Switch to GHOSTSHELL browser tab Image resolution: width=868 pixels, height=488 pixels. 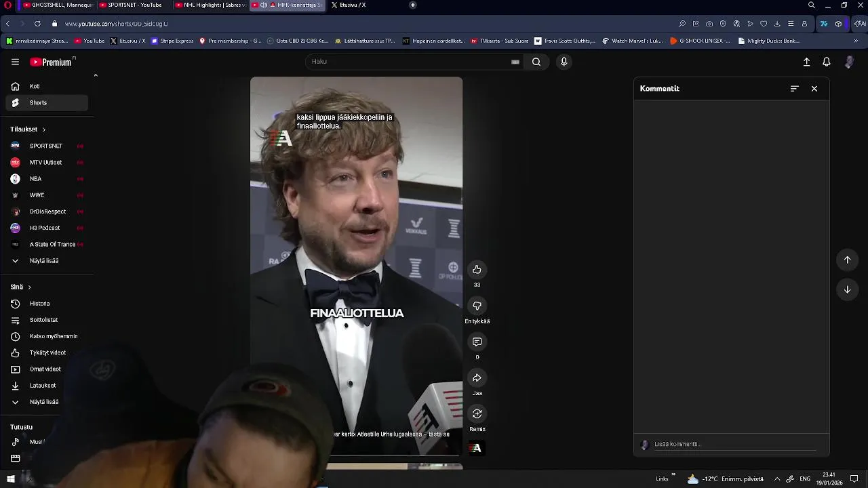58,5
